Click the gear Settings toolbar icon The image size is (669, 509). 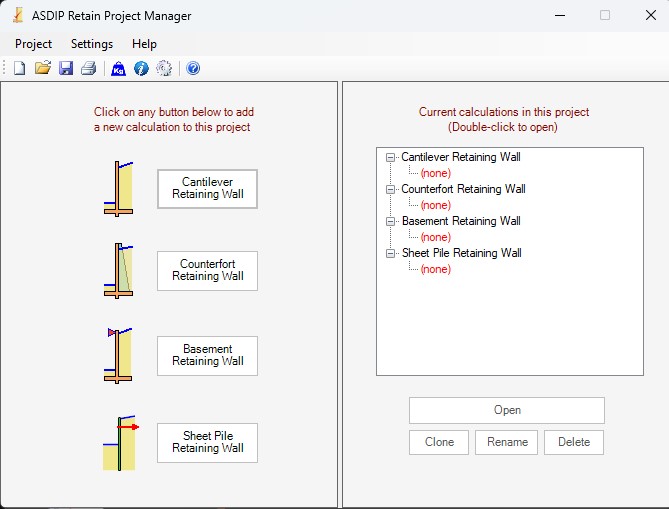pos(164,68)
